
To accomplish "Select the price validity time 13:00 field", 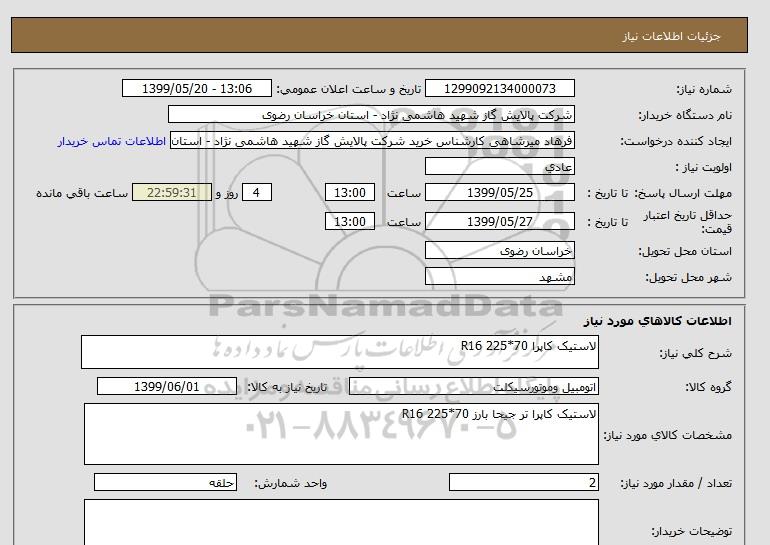I will tap(352, 221).
